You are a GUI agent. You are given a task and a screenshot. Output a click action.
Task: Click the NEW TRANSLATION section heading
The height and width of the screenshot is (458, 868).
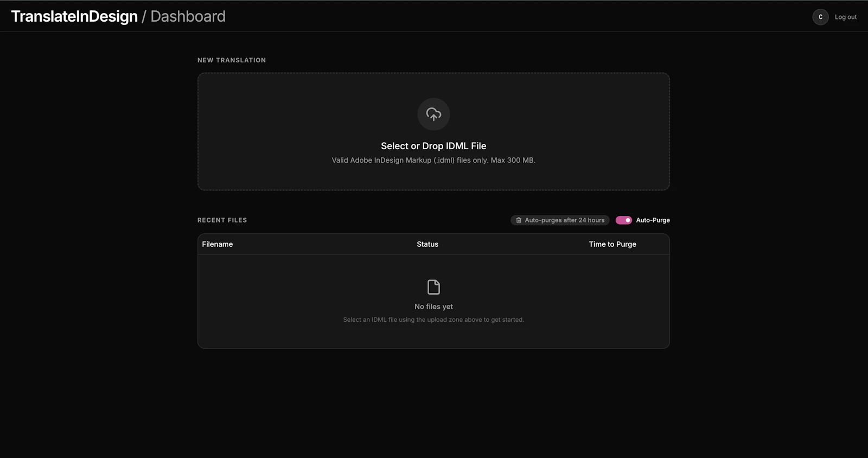point(232,60)
